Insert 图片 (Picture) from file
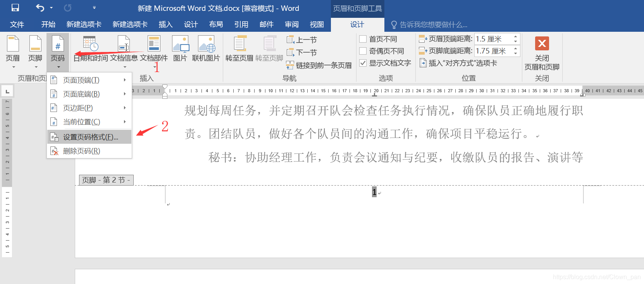 pos(180,49)
